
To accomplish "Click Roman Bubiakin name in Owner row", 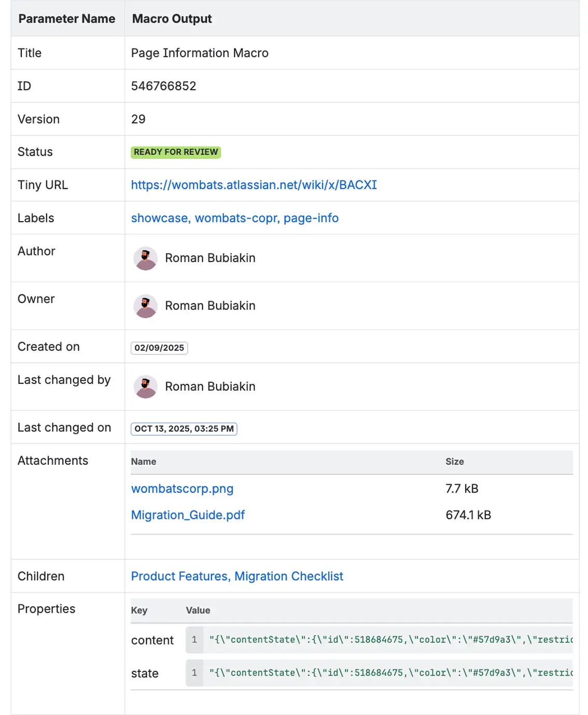I will pyautogui.click(x=210, y=306).
